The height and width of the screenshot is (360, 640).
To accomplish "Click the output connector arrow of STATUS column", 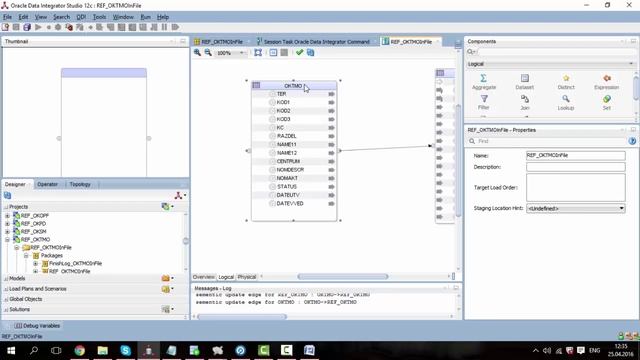I will point(331,187).
